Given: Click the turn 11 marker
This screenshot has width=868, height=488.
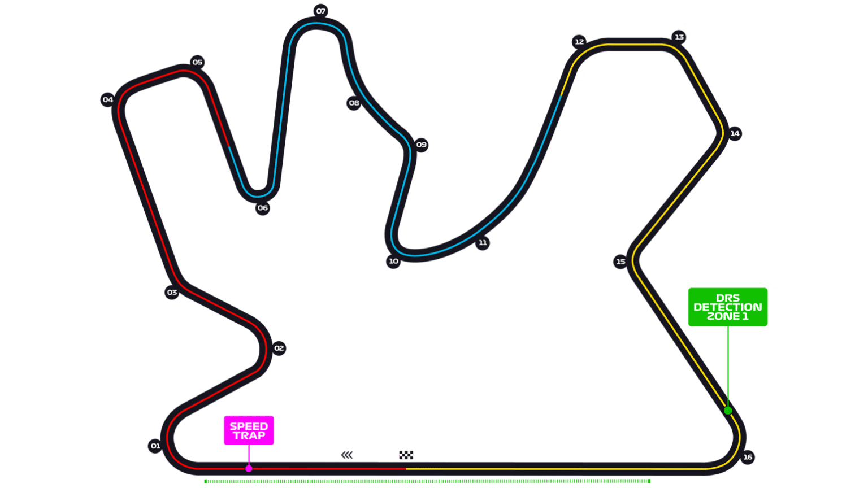Looking at the screenshot, I should (x=483, y=243).
